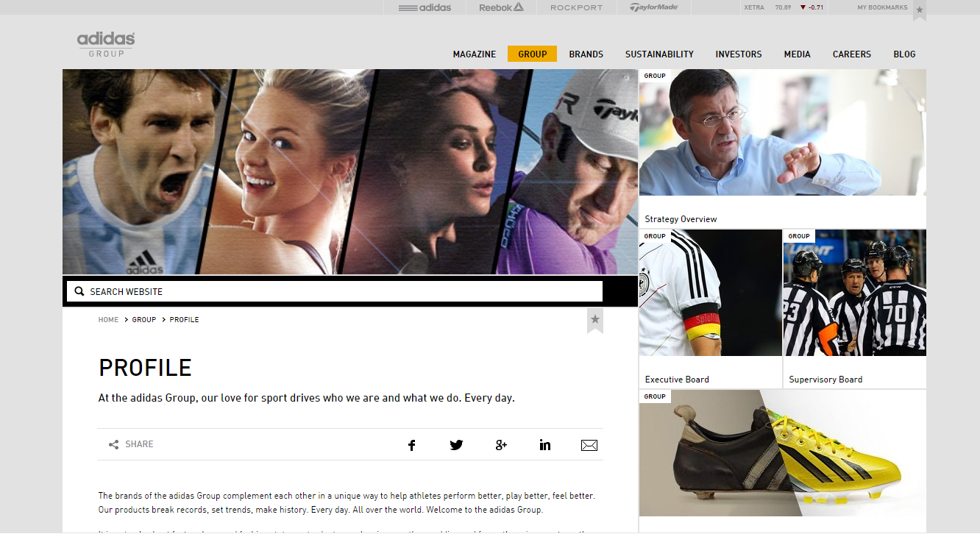This screenshot has width=980, height=534.
Task: Open the Supervisory Board tile
Action: (x=855, y=309)
